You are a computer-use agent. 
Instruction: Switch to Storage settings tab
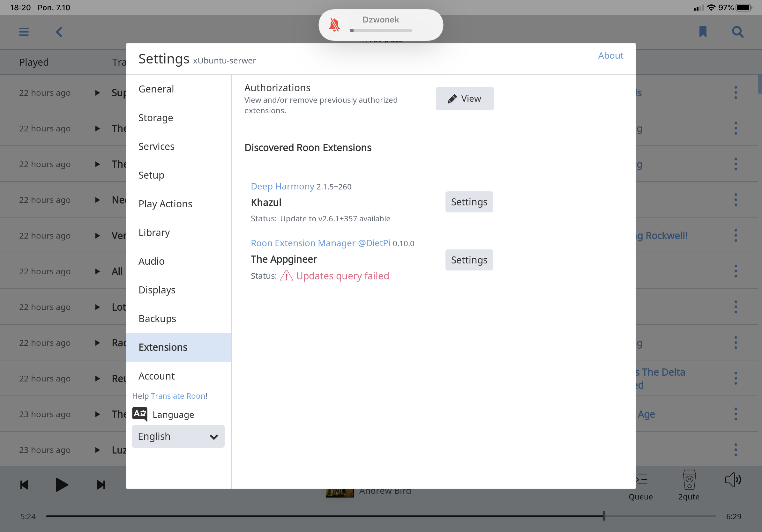tap(179, 118)
